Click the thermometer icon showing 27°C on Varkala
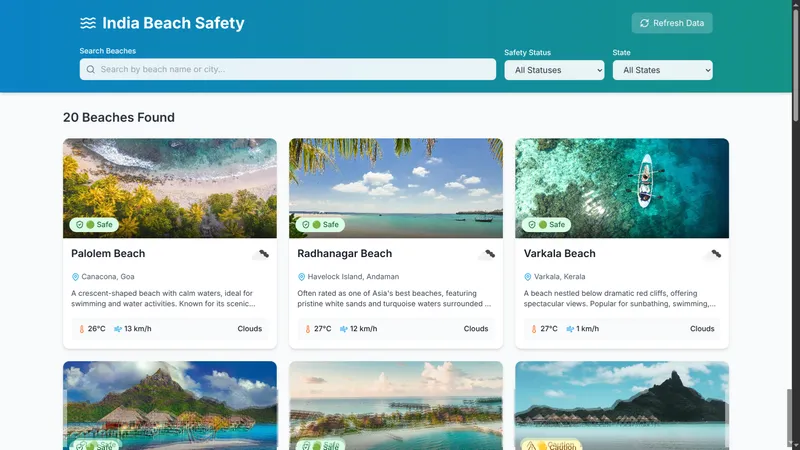This screenshot has width=800, height=450. pyautogui.click(x=534, y=329)
